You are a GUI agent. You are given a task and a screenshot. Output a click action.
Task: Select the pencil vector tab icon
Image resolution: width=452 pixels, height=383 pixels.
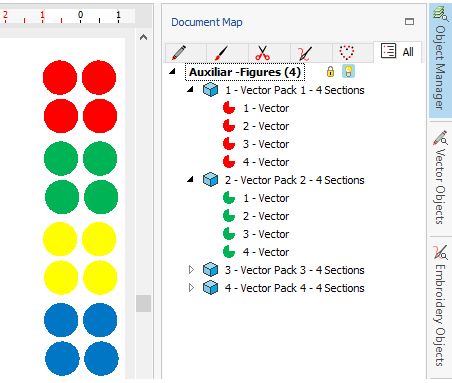179,52
